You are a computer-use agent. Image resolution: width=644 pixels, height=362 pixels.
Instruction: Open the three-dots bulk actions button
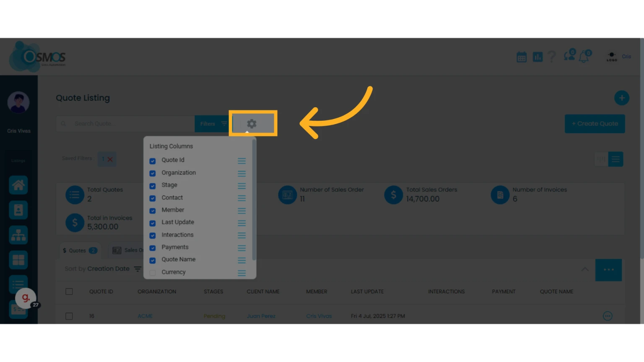(608, 270)
